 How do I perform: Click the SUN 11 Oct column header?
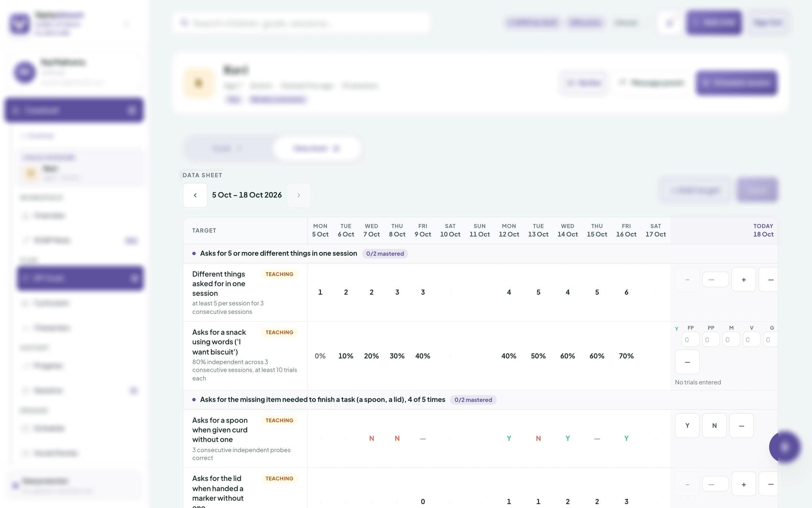click(x=479, y=230)
